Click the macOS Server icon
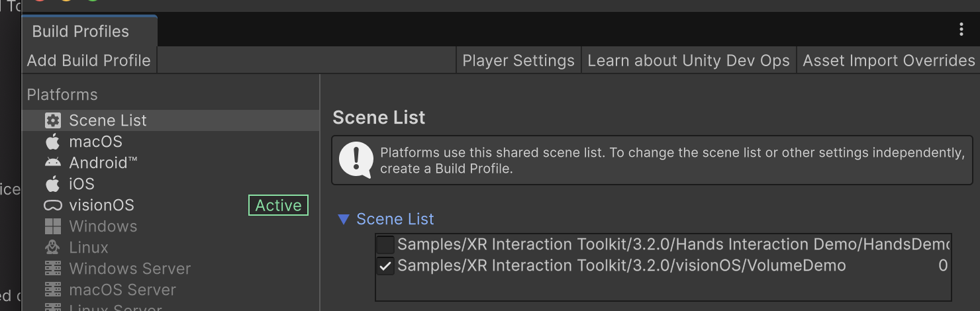The height and width of the screenshot is (311, 980). [52, 290]
